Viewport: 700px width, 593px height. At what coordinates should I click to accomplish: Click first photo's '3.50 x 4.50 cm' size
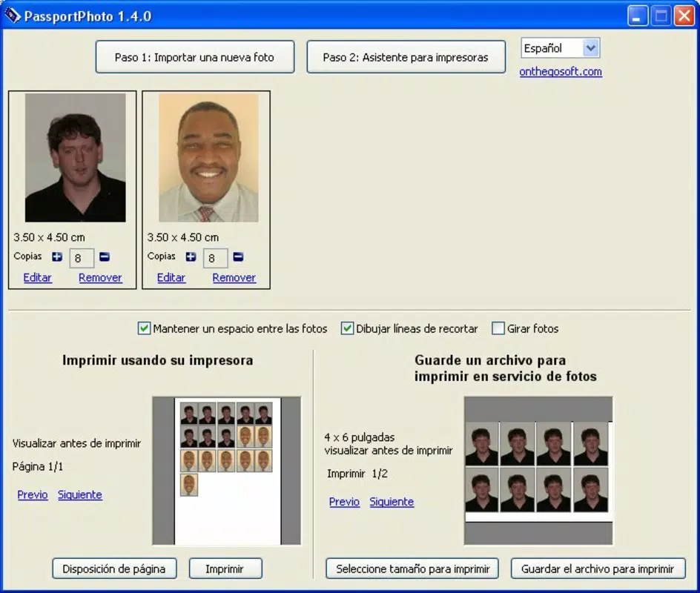click(49, 237)
